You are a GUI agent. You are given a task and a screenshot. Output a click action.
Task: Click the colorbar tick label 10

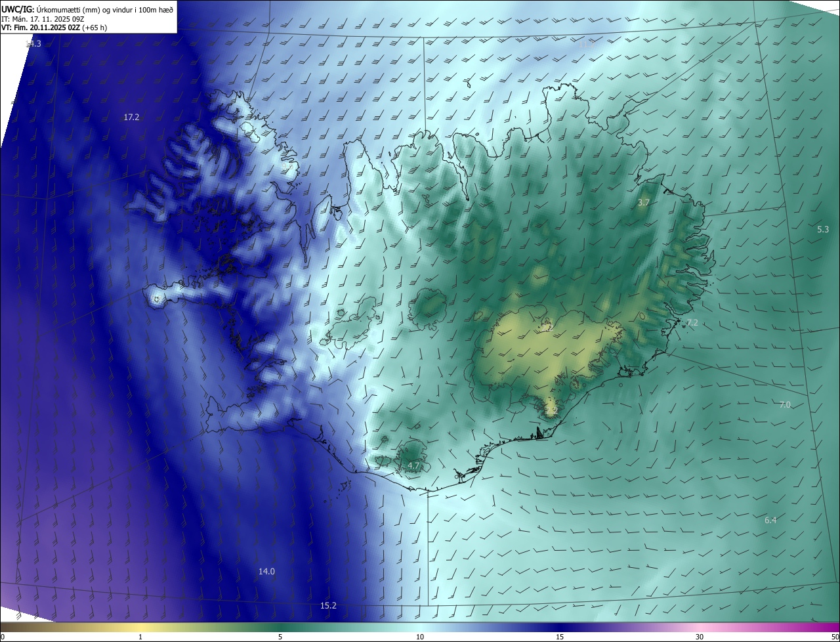pyautogui.click(x=420, y=637)
